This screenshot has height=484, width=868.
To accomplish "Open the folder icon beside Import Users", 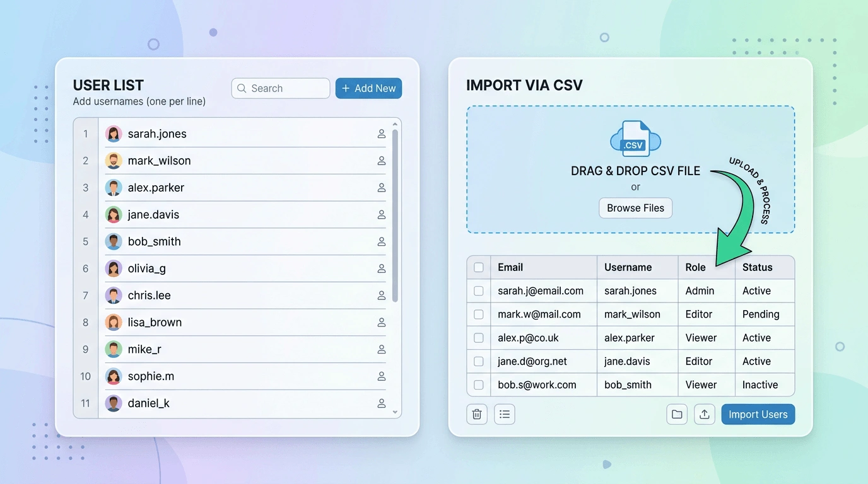I will pyautogui.click(x=677, y=414).
